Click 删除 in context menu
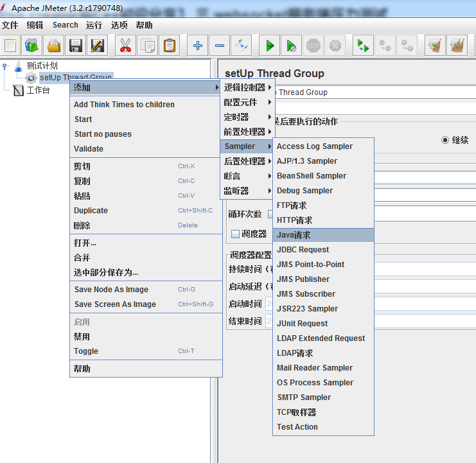Viewport: 476px width, 463px height. point(145,225)
